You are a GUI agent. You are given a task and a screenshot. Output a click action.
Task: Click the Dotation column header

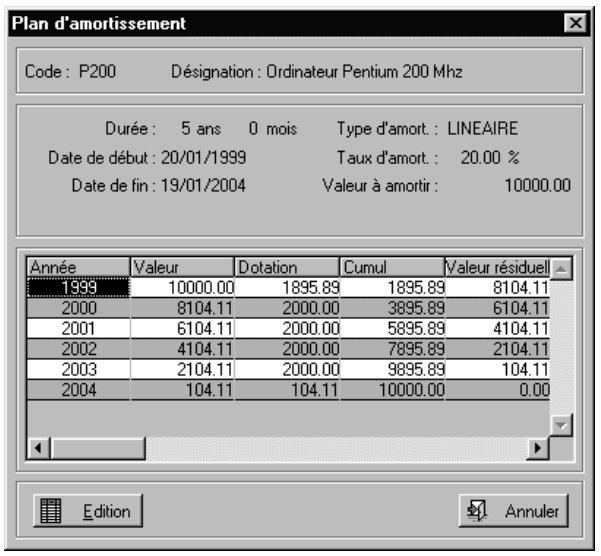[x=287, y=267]
